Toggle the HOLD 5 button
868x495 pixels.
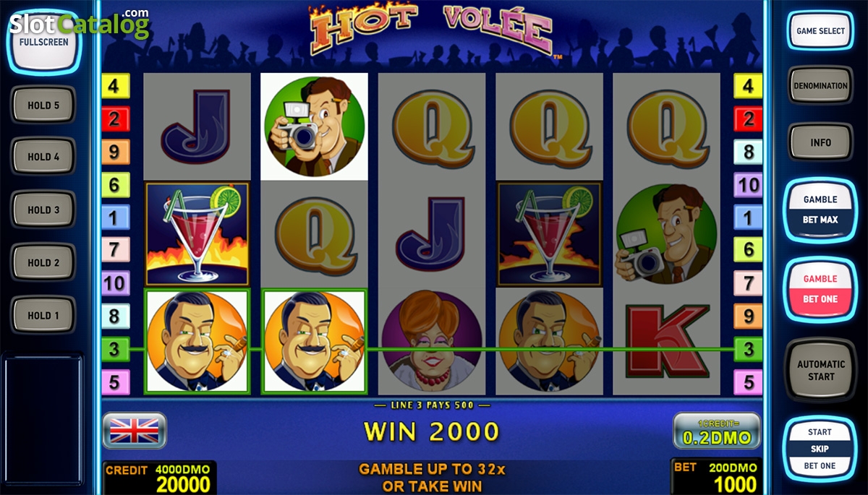pos(43,106)
